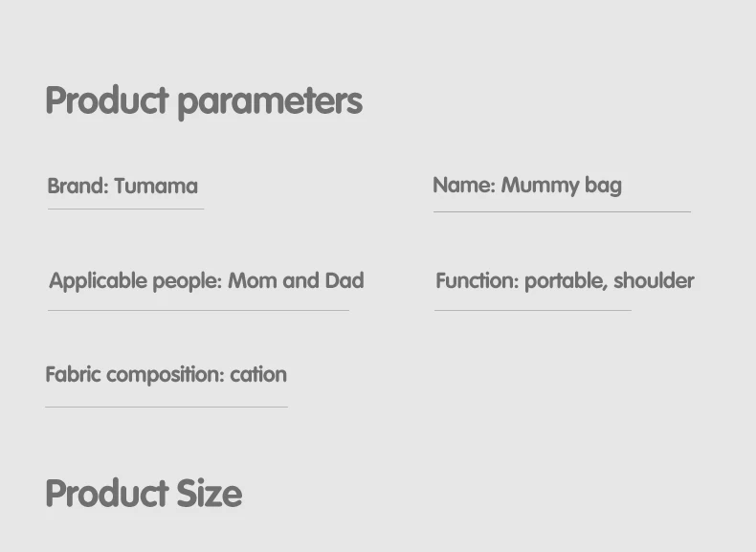Click the word 'parameters' in the top heading

coord(270,102)
